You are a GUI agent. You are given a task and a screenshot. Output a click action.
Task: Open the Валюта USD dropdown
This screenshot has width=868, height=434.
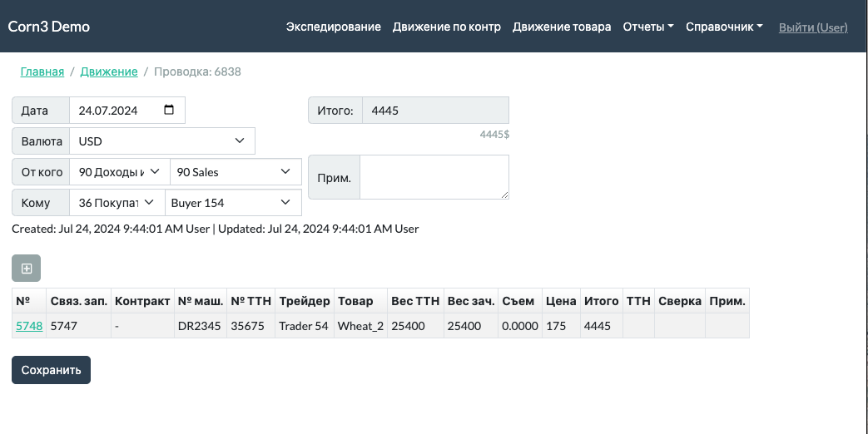[161, 141]
